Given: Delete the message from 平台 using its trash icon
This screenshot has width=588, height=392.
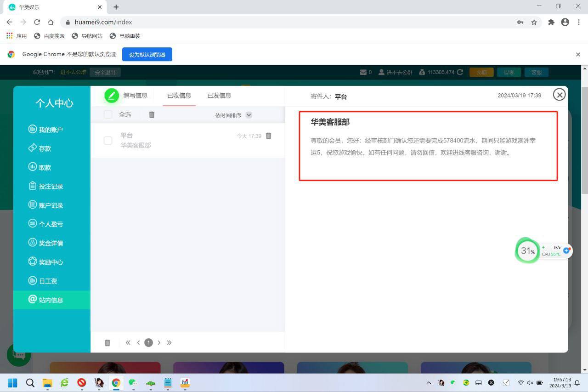Looking at the screenshot, I should [x=269, y=136].
